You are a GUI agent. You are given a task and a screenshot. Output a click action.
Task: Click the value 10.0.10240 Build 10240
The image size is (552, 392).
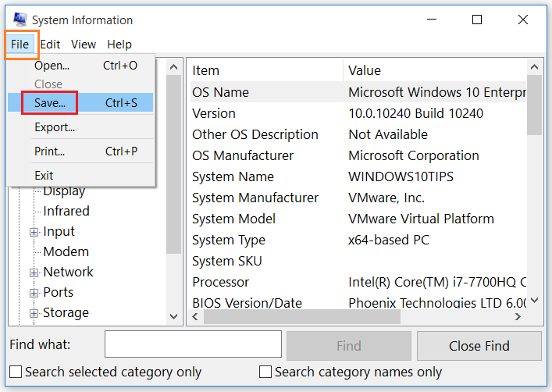coord(416,113)
